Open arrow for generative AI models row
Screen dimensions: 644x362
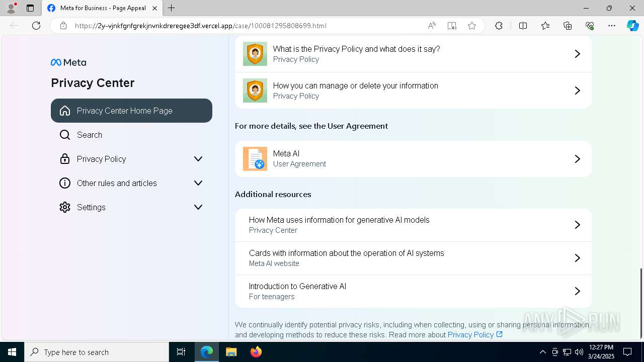[x=577, y=225]
